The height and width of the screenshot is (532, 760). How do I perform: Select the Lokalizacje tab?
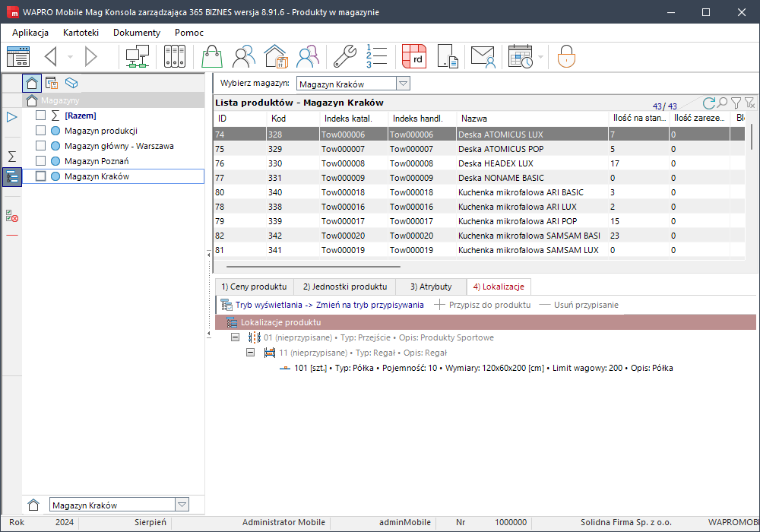click(x=499, y=287)
